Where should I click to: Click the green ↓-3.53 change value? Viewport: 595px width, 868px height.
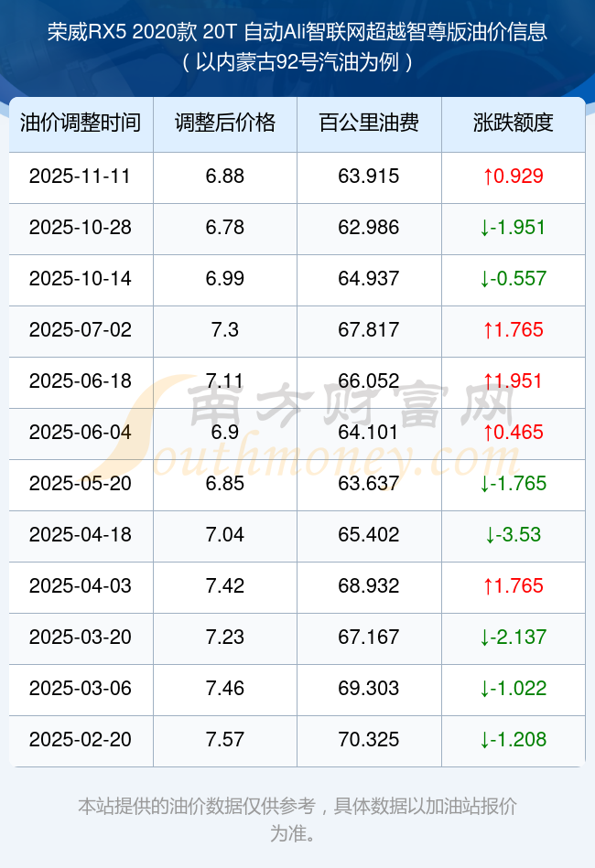coord(514,534)
